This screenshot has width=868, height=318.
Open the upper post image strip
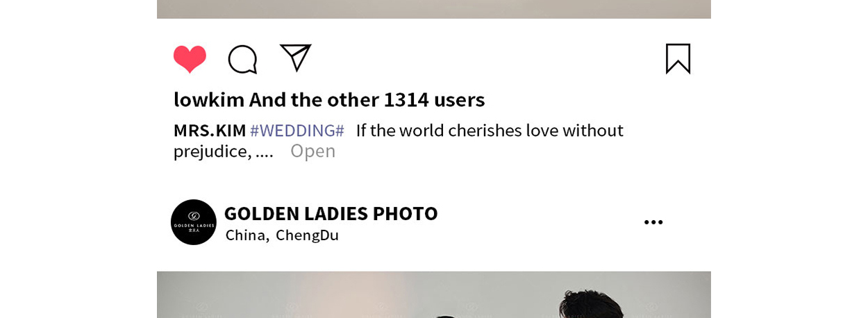click(x=434, y=9)
